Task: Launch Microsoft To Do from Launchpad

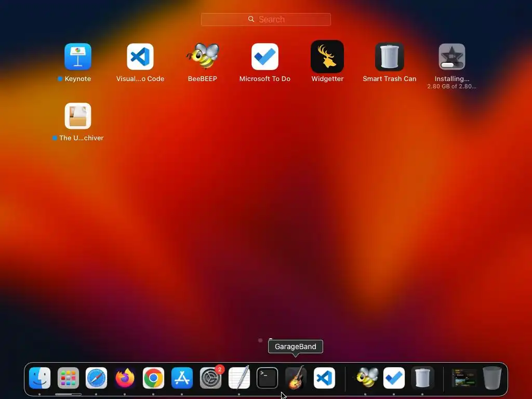Action: [x=265, y=57]
